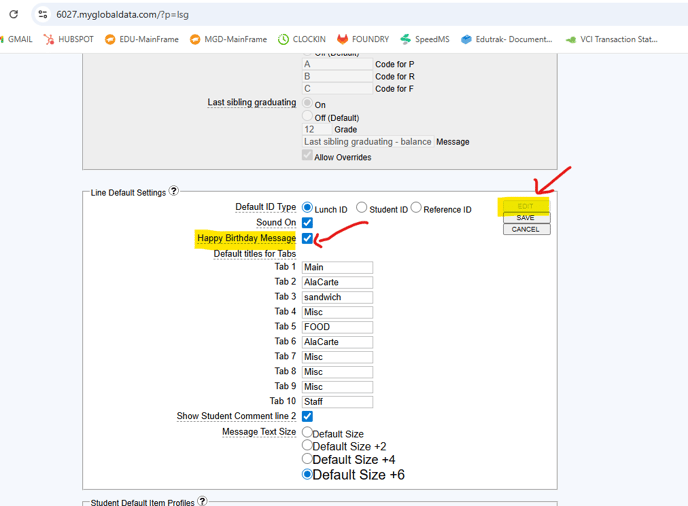
Task: Open the SpeedMS bookmark
Action: (425, 39)
